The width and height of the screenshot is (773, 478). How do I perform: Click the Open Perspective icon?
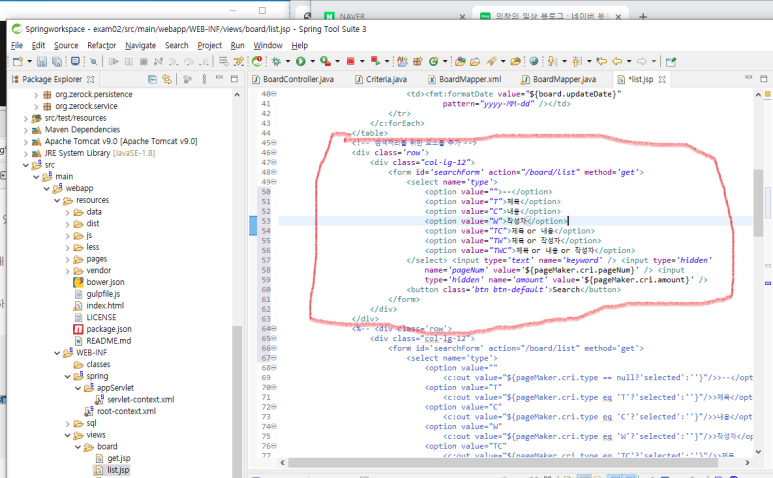click(671, 62)
